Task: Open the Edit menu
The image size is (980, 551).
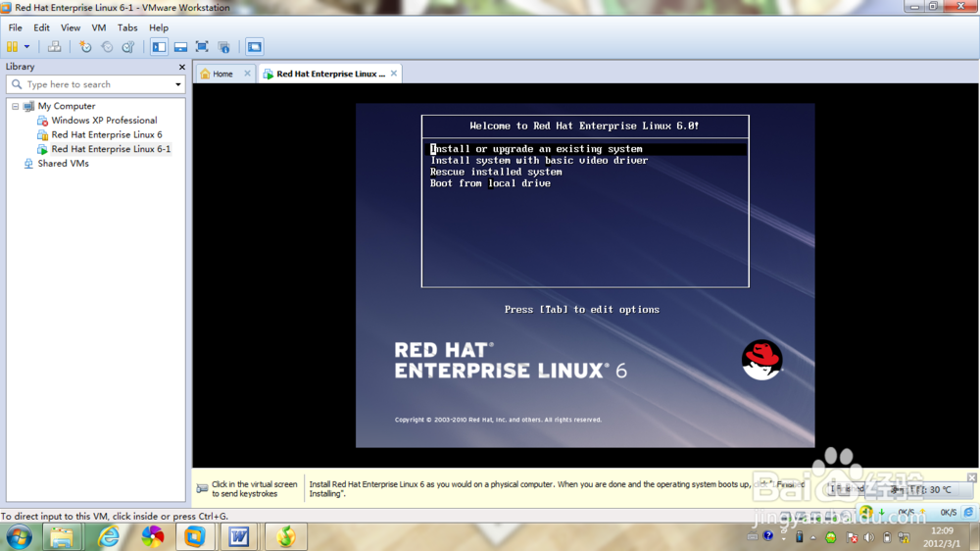Action: 41,27
